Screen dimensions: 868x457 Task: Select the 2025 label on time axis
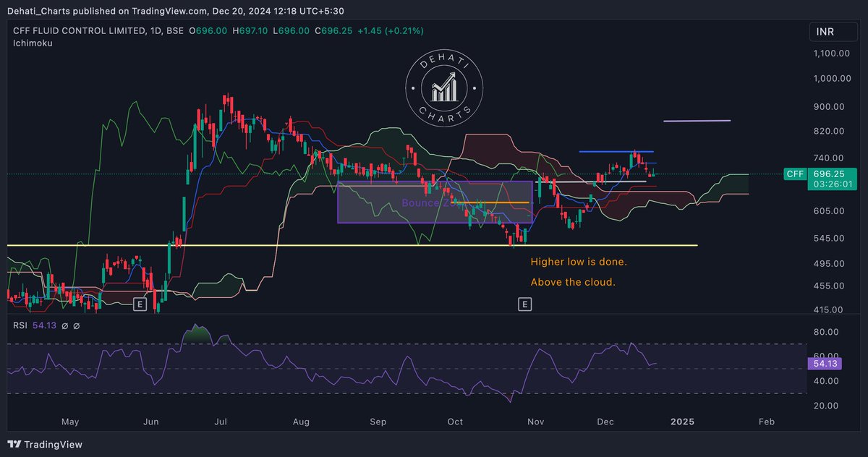pos(682,422)
